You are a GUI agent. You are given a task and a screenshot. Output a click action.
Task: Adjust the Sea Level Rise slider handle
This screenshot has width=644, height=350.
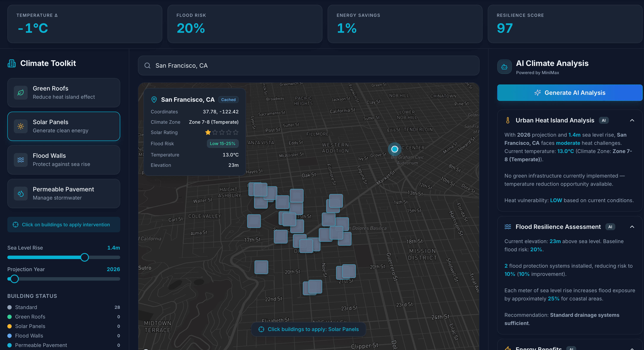(85, 257)
